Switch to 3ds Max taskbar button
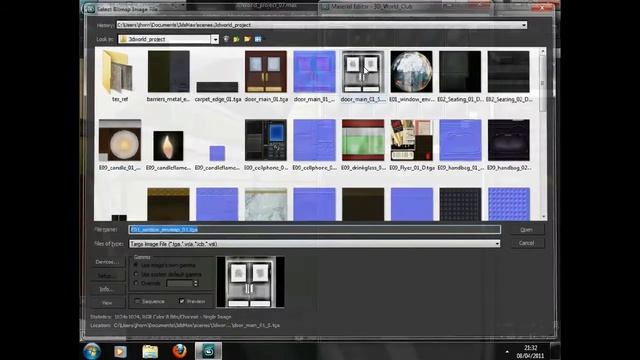The height and width of the screenshot is (360, 640). click(x=209, y=351)
